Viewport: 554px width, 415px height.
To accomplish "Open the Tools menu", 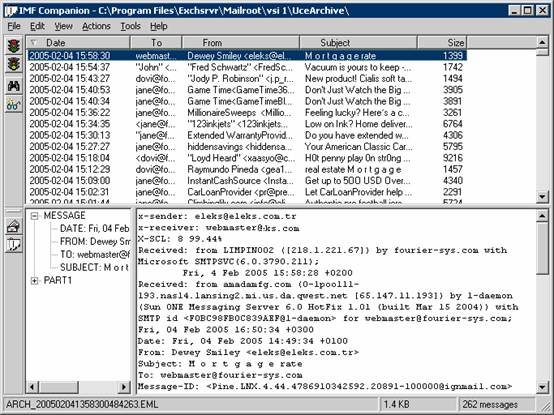I will [x=130, y=26].
